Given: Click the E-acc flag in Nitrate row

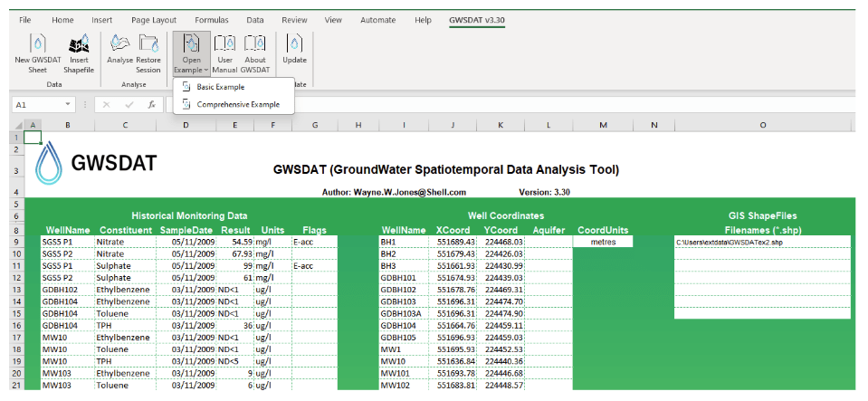Looking at the screenshot, I should point(314,242).
